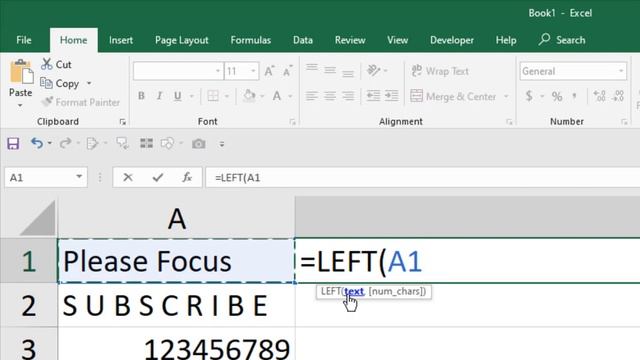Click the Font Color A icon
Image resolution: width=640 pixels, height=360 pixels.
(277, 96)
